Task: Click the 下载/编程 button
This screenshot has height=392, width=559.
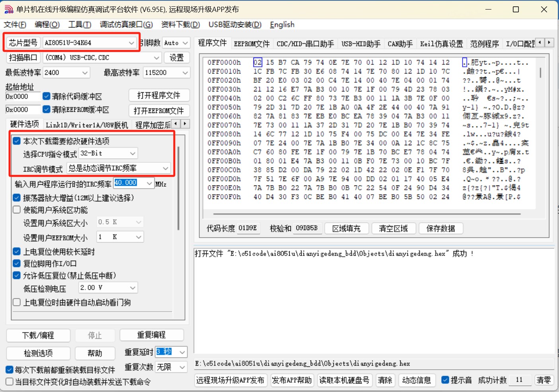Action: tap(38, 335)
